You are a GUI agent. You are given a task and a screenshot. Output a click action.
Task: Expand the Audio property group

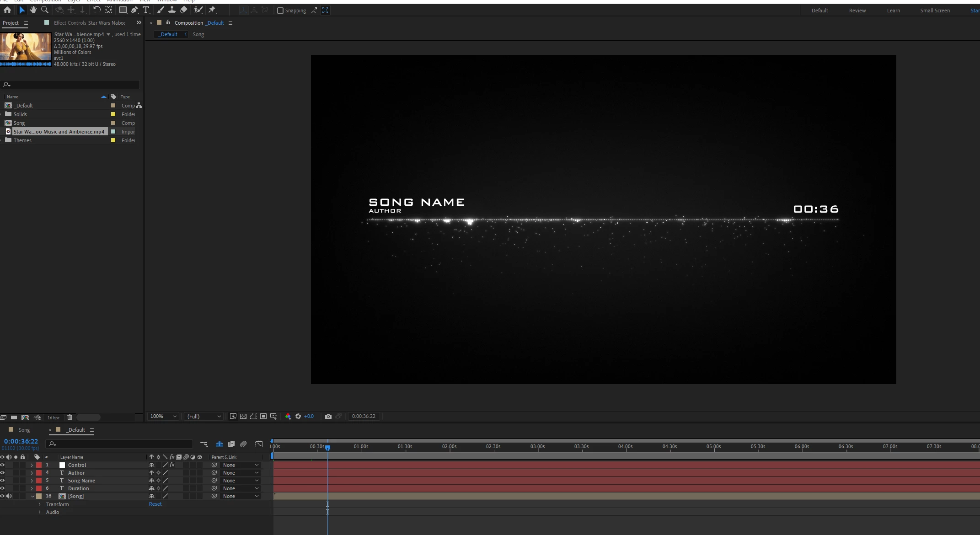[40, 512]
